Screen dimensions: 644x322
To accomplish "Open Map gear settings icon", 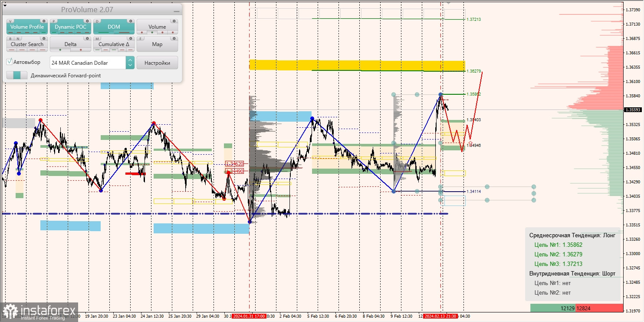I will tap(174, 38).
